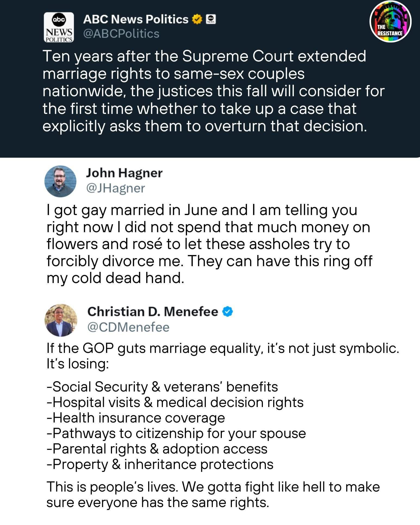Screen dimensions: 420x525
Task: Open The Resistance rainbow logo
Action: tap(390, 21)
